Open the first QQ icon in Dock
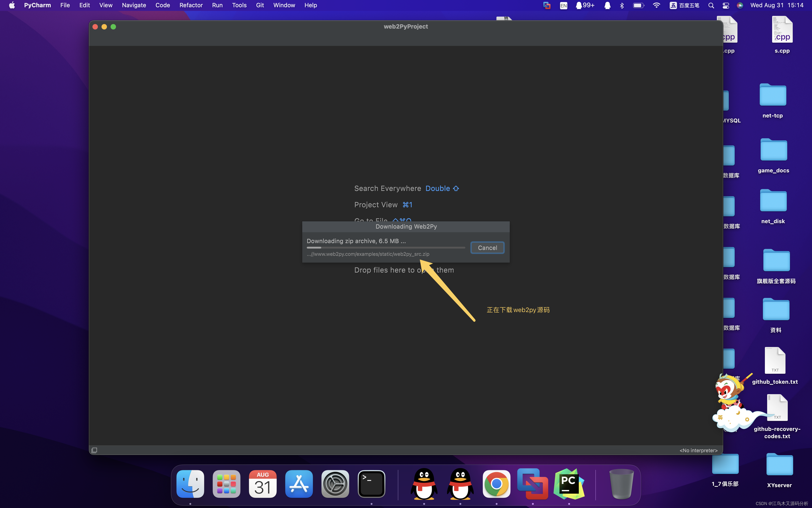Viewport: 812px width, 508px height. point(424,484)
